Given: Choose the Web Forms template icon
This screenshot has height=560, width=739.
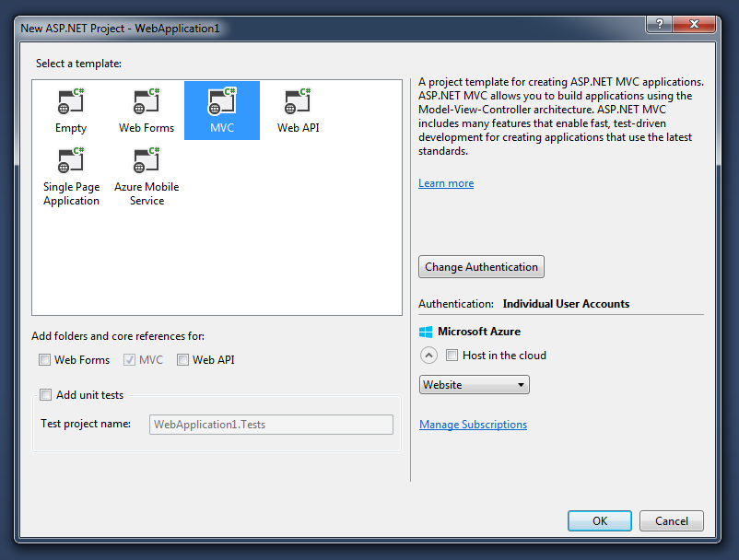Looking at the screenshot, I should tap(147, 100).
